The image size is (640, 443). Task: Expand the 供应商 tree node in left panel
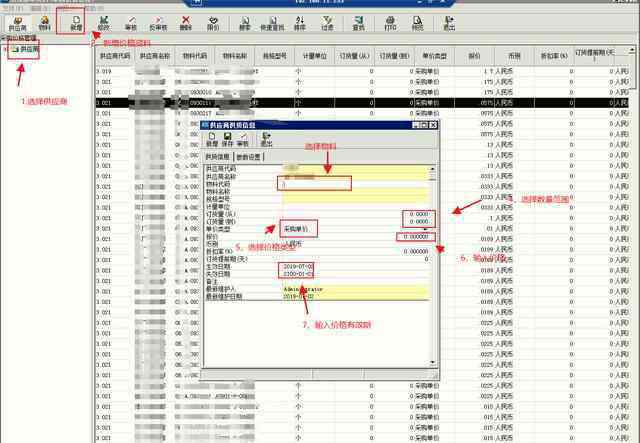click(x=7, y=48)
